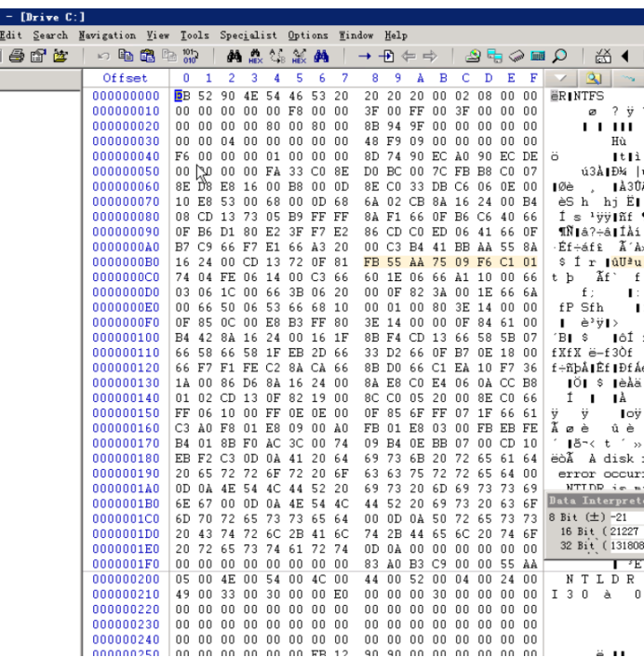644x657 pixels.
Task: Click the magnifying glass Analyze icon
Action: coord(560,56)
